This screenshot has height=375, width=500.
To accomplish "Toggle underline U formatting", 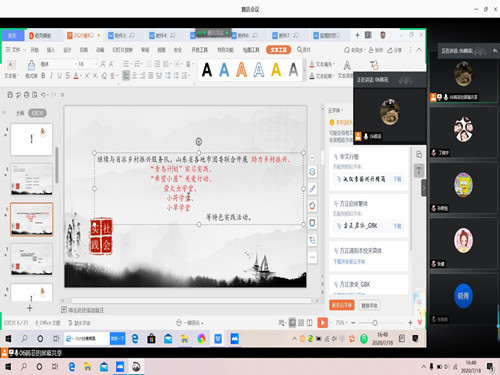I will click(59, 76).
